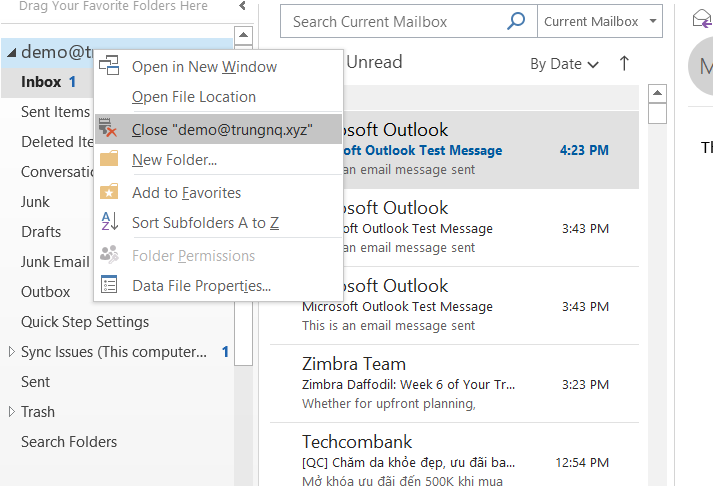The image size is (713, 486).
Task: Choose Open File Location
Action: click(x=218, y=96)
